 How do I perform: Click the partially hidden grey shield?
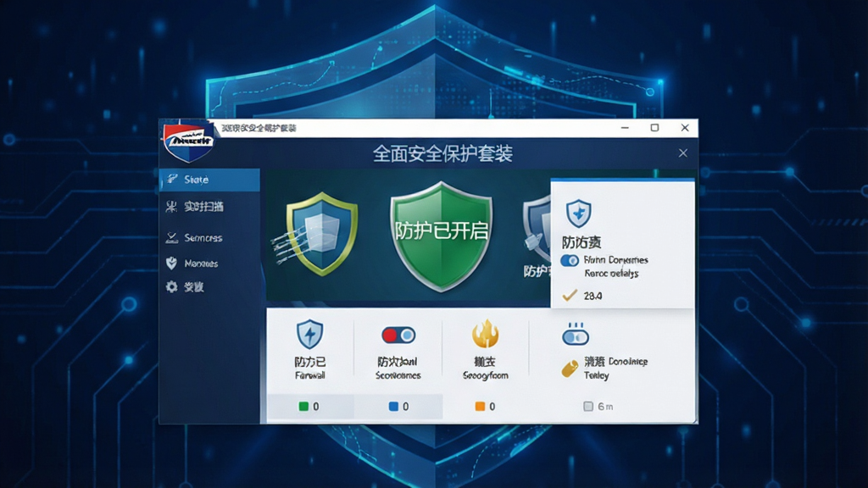pyautogui.click(x=537, y=230)
